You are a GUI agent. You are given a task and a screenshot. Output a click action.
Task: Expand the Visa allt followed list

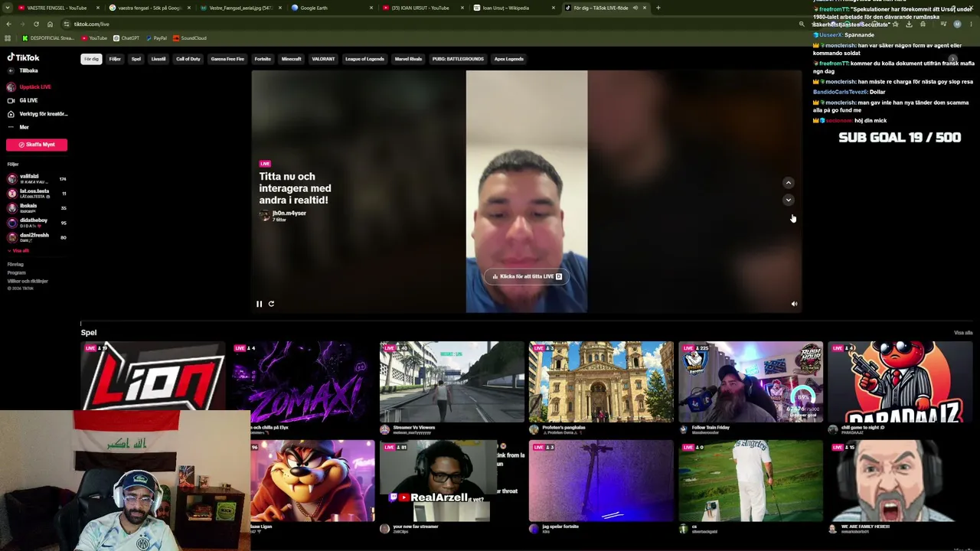pos(18,251)
